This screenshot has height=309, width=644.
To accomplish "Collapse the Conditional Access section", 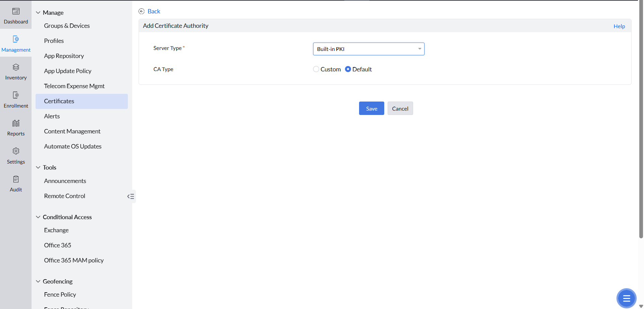I will coord(38,217).
